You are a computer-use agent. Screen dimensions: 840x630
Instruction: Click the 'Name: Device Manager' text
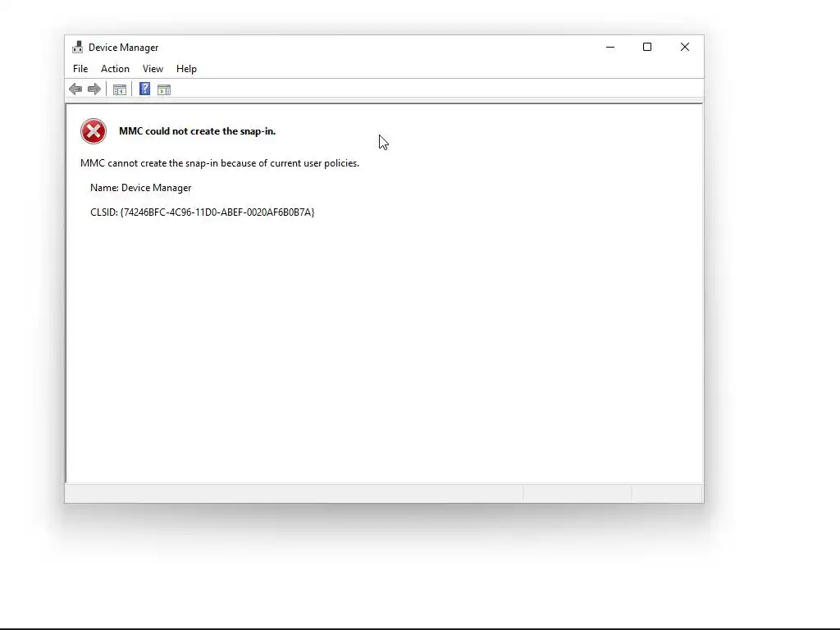coord(141,188)
